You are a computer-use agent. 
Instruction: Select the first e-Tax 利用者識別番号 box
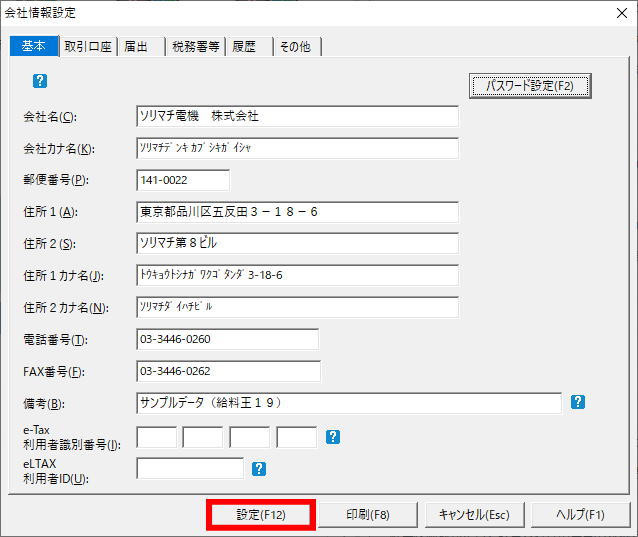coord(156,437)
